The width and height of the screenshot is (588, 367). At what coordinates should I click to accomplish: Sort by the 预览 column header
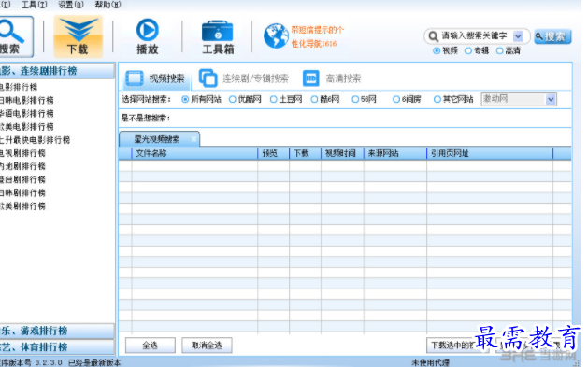pyautogui.click(x=273, y=153)
